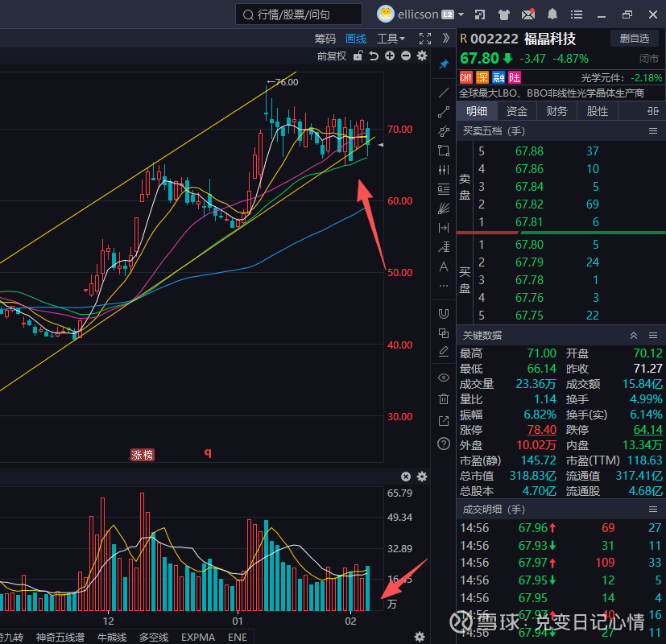Click the pin icon atop drawing toolbar
The width and height of the screenshot is (666, 644).
click(444, 64)
